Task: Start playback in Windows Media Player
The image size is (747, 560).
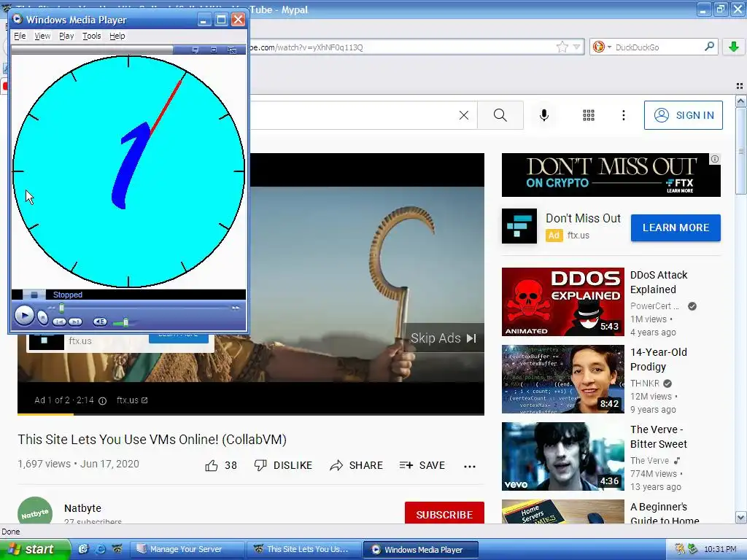Action: [24, 315]
